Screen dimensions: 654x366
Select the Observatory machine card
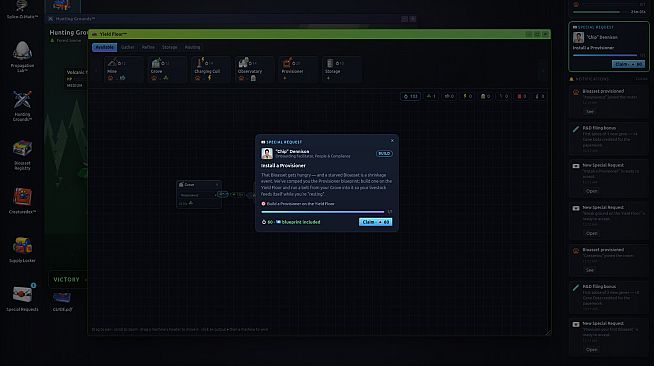[x=255, y=69]
